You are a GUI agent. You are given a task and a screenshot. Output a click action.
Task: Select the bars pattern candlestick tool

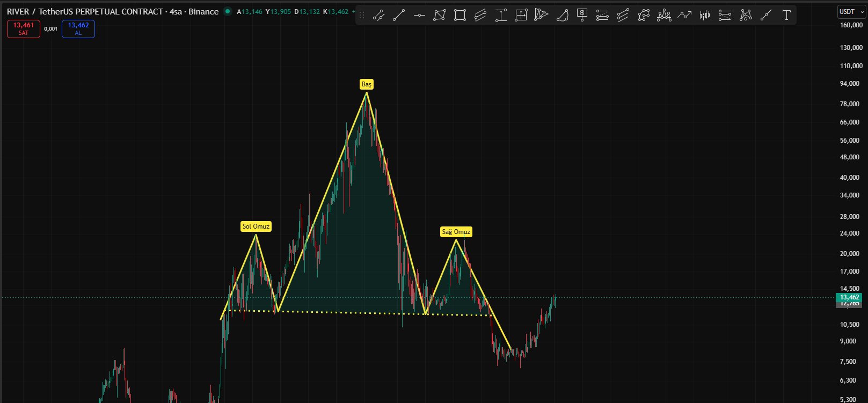tap(705, 16)
